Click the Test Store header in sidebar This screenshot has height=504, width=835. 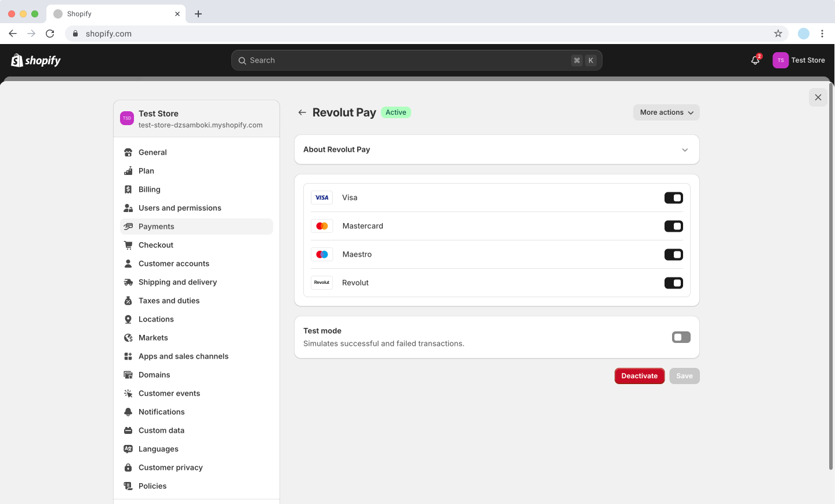[197, 119]
